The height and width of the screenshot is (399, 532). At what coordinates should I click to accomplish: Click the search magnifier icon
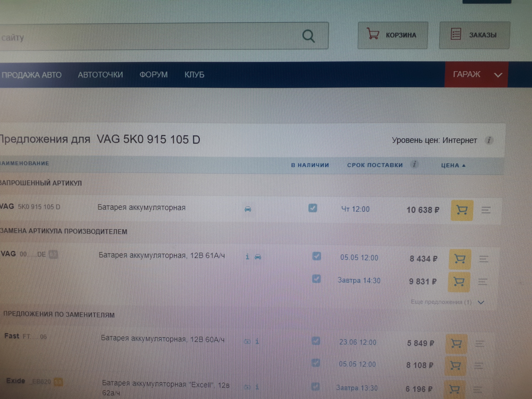click(308, 36)
